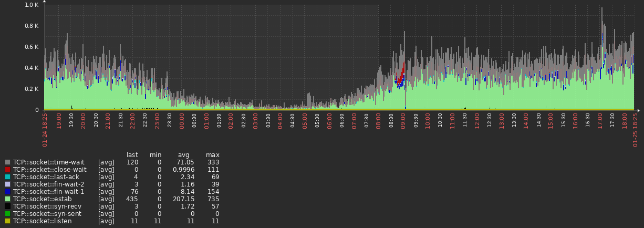Click the 23:00 time axis label
The image size is (644, 228).
click(x=157, y=120)
